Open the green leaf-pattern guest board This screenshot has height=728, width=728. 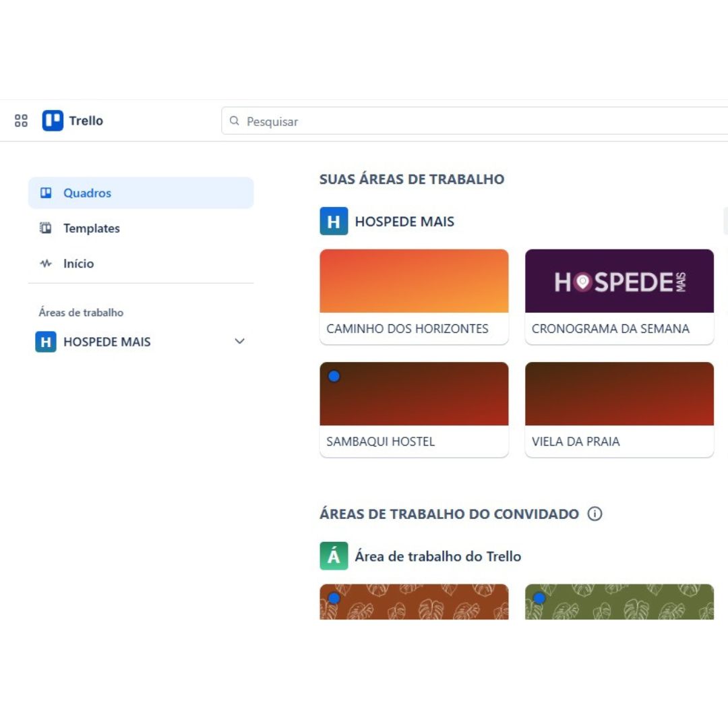[619, 602]
